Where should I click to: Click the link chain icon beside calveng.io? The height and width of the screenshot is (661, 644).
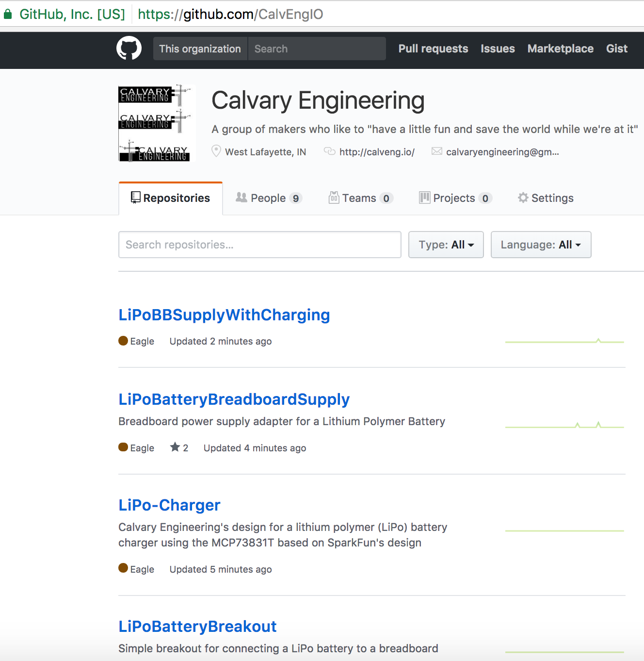330,151
